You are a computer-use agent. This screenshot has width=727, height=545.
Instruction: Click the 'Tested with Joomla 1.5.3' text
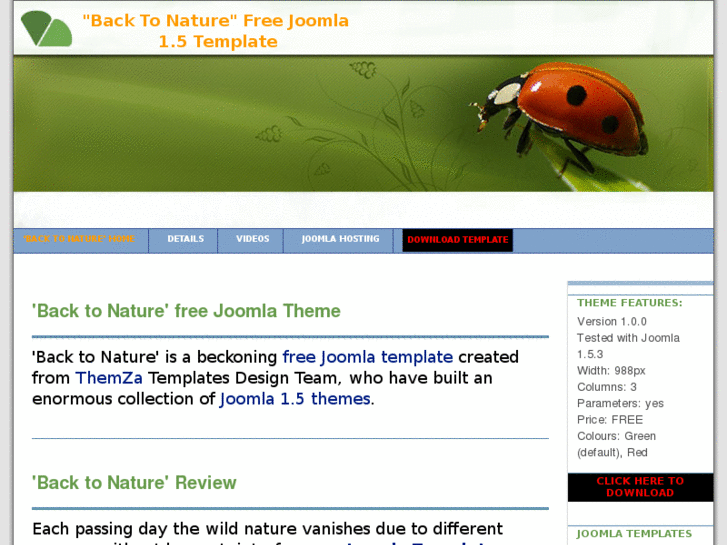[x=628, y=346]
